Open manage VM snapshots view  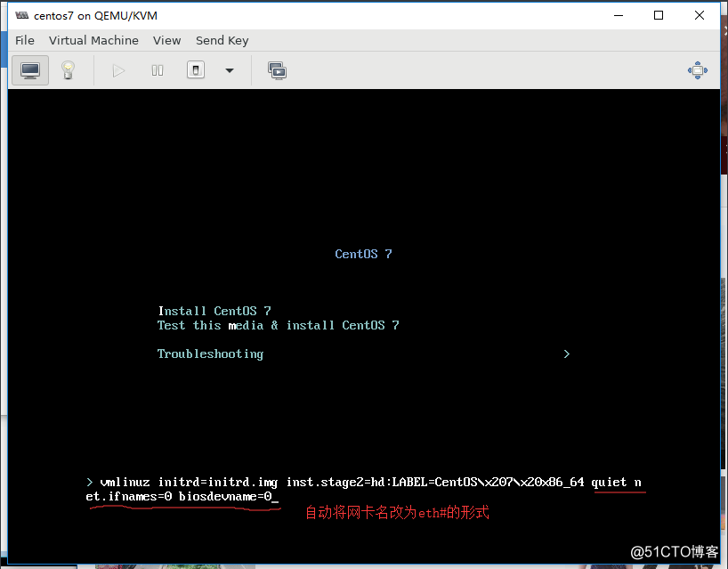[x=277, y=70]
